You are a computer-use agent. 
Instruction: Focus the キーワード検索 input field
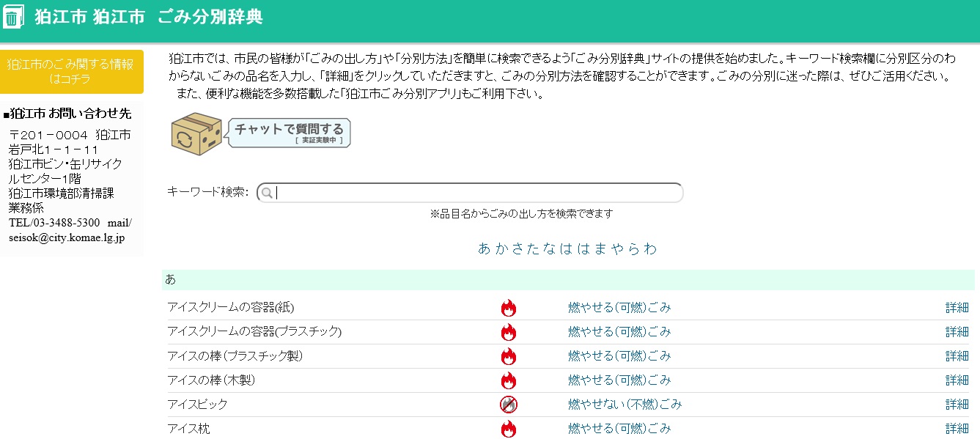pos(476,193)
